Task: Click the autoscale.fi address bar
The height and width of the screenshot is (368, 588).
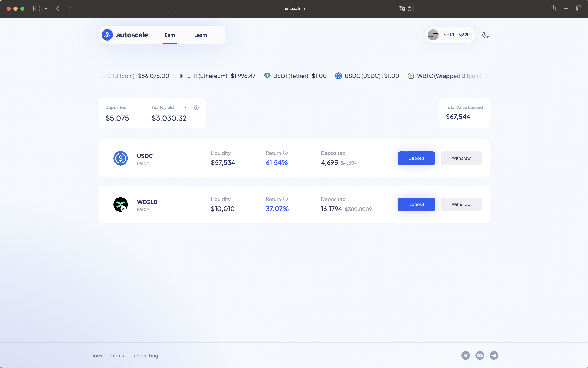Action: point(294,8)
